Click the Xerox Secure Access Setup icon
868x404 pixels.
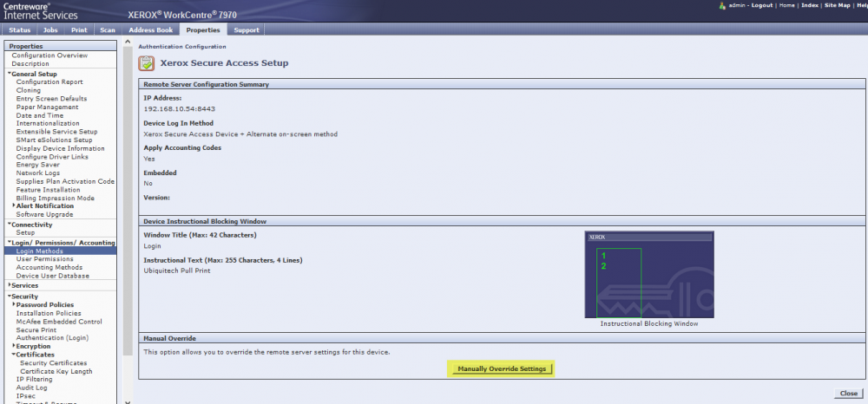pos(147,63)
